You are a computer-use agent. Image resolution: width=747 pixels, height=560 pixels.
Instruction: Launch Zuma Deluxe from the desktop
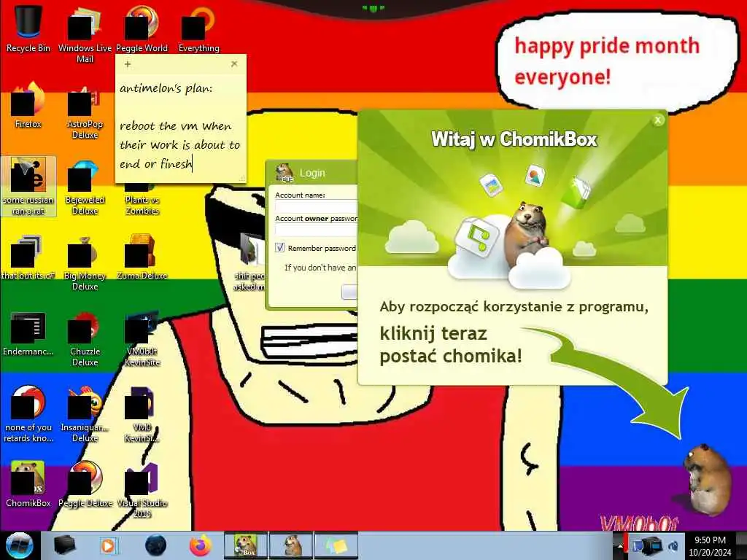pyautogui.click(x=142, y=257)
